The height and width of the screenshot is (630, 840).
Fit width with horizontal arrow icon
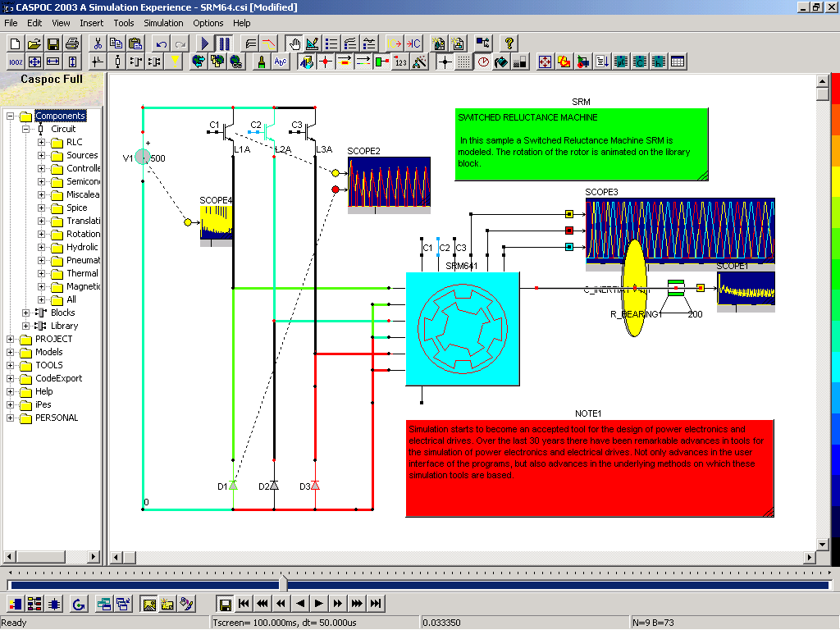pos(53,62)
